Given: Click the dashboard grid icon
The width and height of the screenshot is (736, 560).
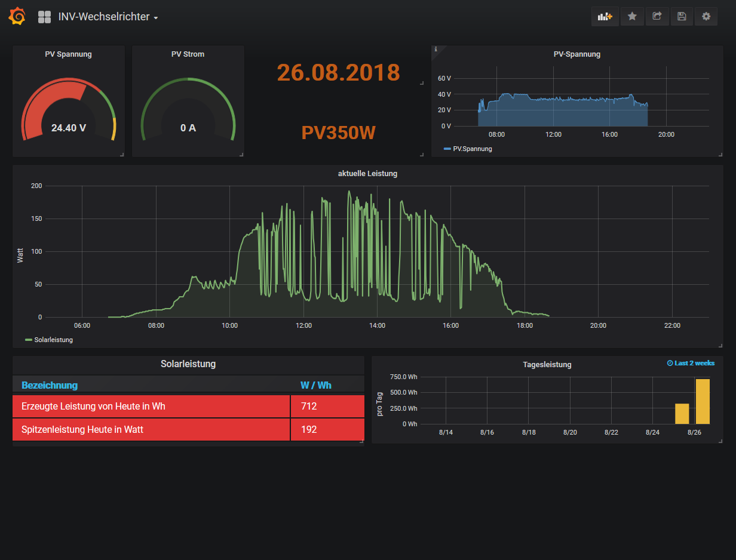Looking at the screenshot, I should 44,17.
